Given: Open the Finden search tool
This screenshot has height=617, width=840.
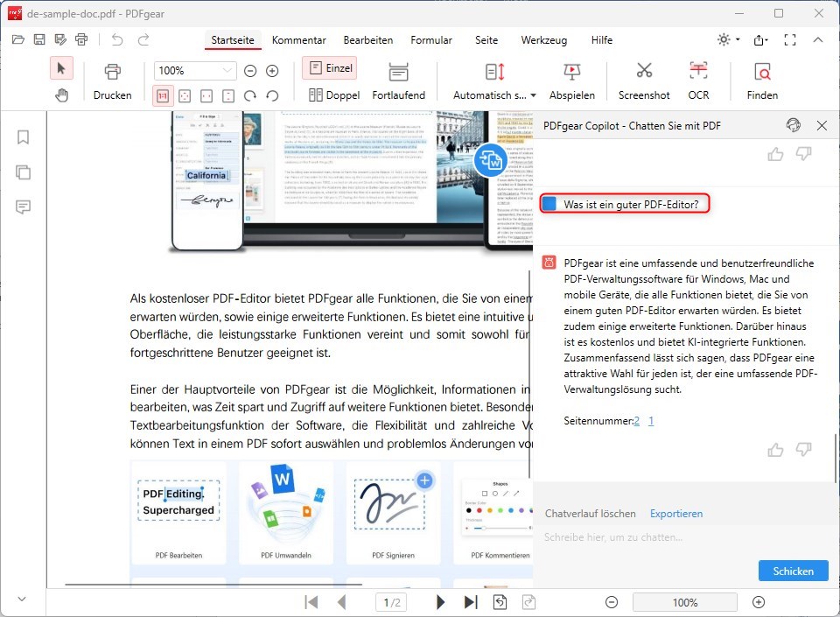Looking at the screenshot, I should (762, 81).
